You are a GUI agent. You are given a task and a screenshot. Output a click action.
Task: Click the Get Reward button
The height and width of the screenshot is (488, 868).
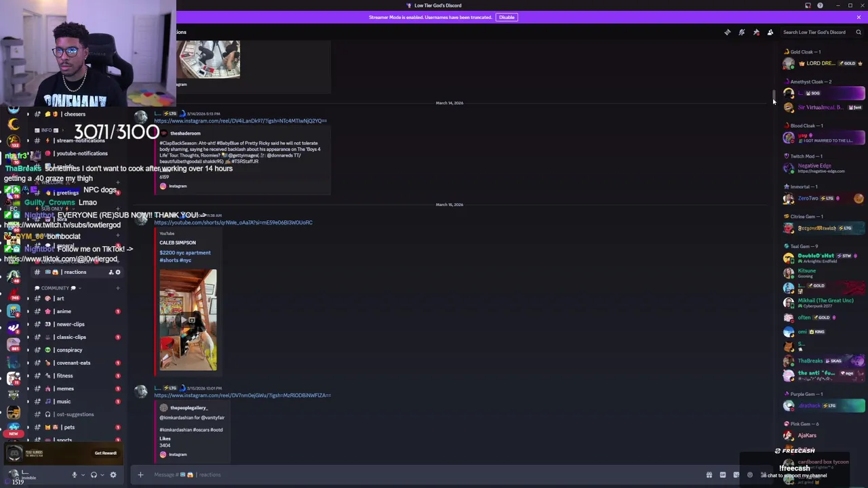pos(105,453)
